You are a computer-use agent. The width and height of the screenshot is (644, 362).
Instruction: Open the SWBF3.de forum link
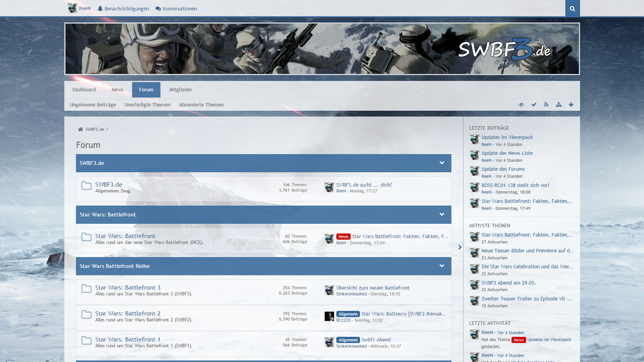(109, 185)
